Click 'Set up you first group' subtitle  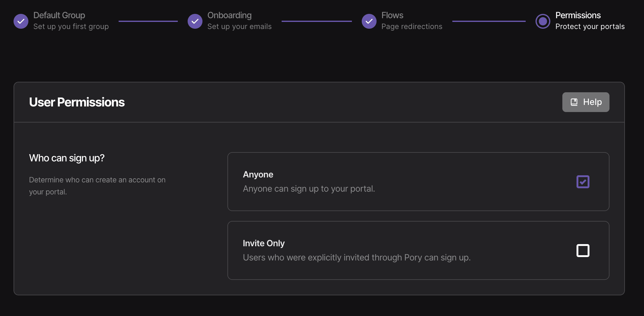coord(71,27)
